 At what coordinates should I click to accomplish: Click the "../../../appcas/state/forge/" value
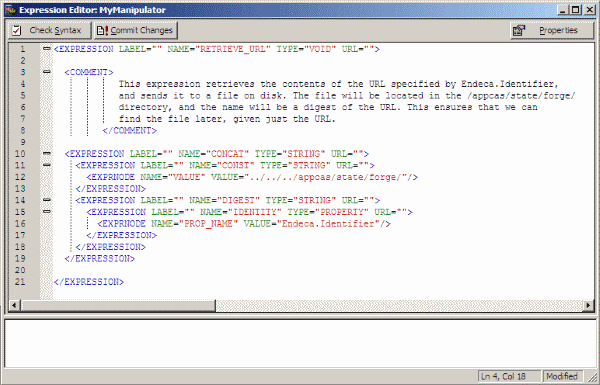pyautogui.click(x=326, y=177)
